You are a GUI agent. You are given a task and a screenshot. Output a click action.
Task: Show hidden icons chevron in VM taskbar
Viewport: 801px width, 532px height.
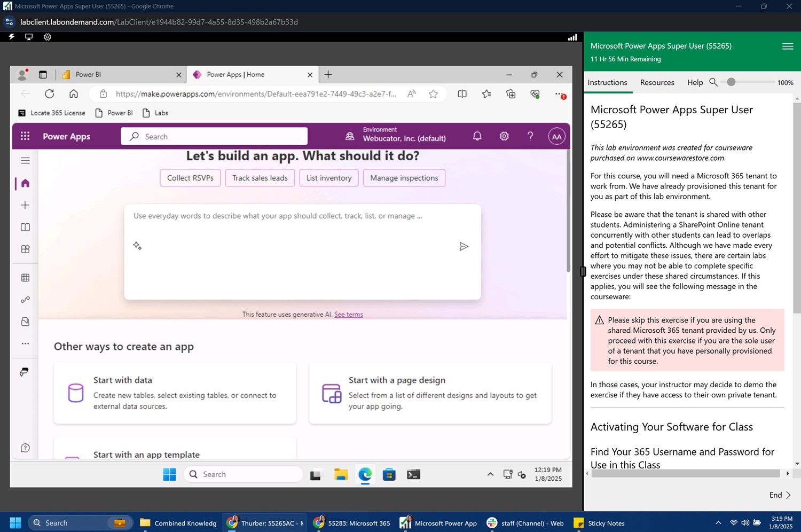point(490,474)
